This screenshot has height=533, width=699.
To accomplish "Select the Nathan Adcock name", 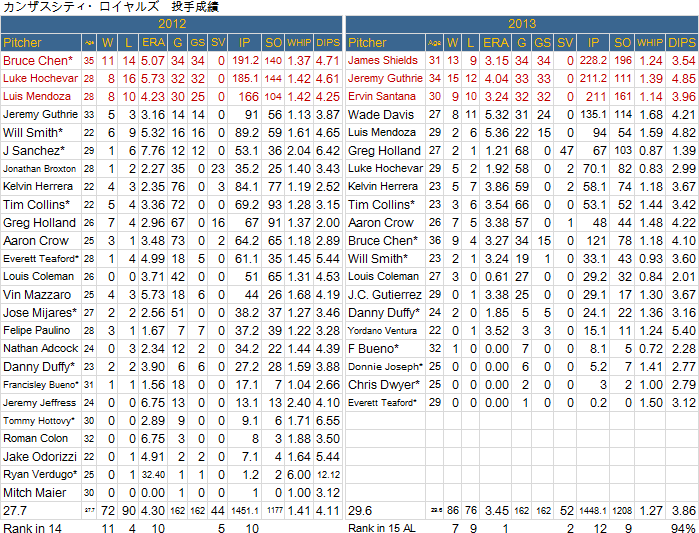I will (41, 348).
